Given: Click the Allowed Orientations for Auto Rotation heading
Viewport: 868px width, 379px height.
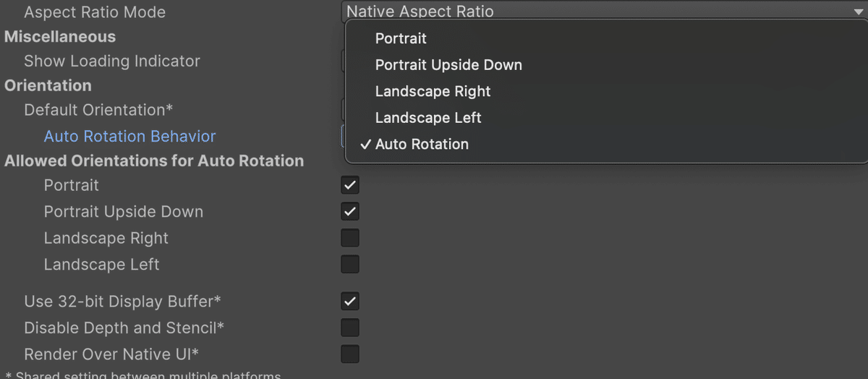Looking at the screenshot, I should pos(154,161).
